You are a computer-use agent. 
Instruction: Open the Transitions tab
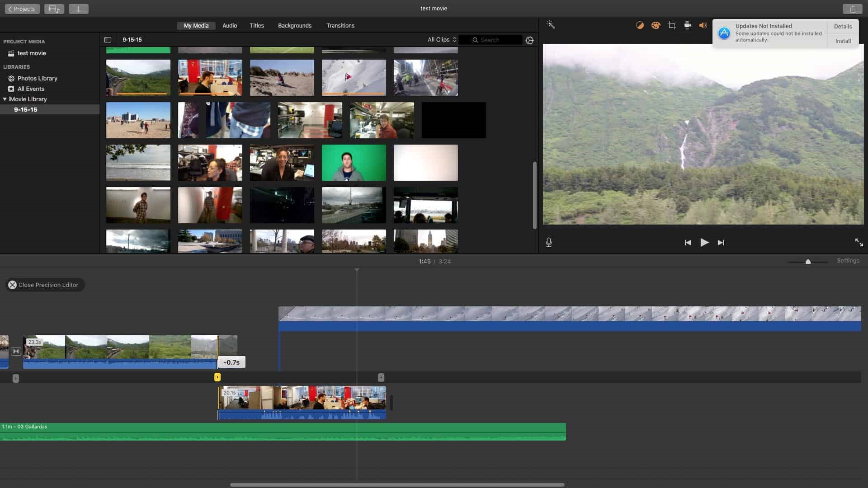point(340,26)
